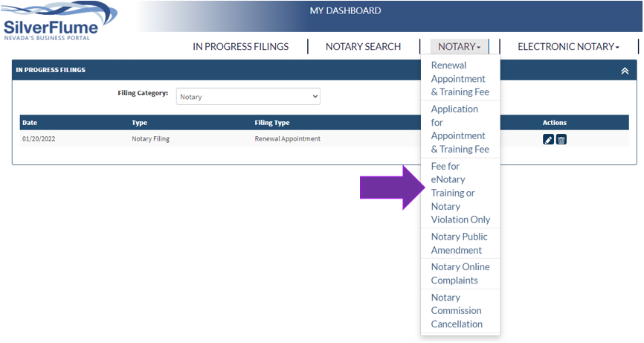
Task: Click the trash delete icon in Actions
Action: (x=561, y=139)
